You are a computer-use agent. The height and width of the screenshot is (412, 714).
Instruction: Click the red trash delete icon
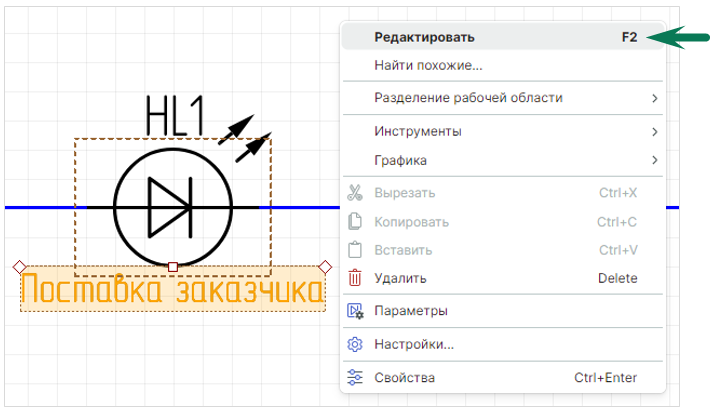355,278
